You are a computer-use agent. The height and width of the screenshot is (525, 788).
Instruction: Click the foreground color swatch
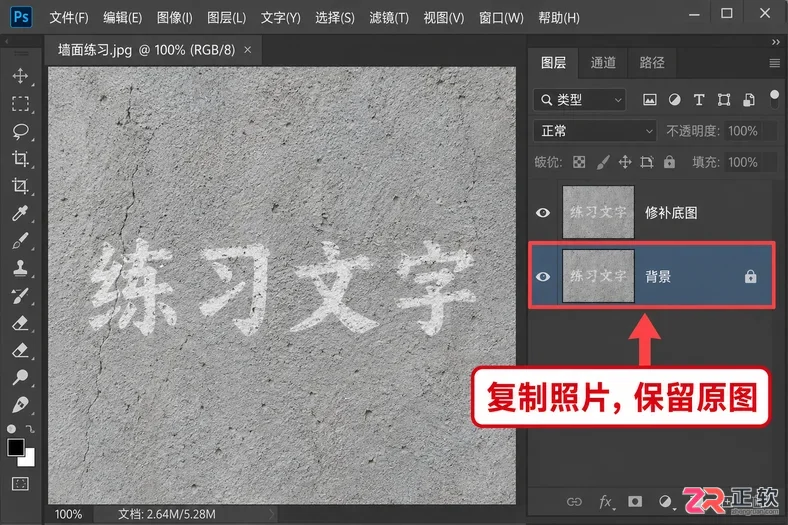16,447
